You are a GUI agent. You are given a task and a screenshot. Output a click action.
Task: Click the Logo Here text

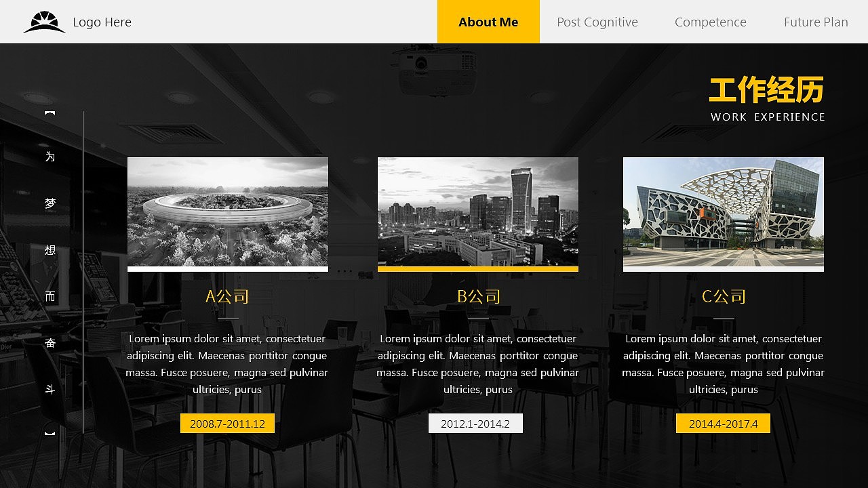[x=102, y=22]
